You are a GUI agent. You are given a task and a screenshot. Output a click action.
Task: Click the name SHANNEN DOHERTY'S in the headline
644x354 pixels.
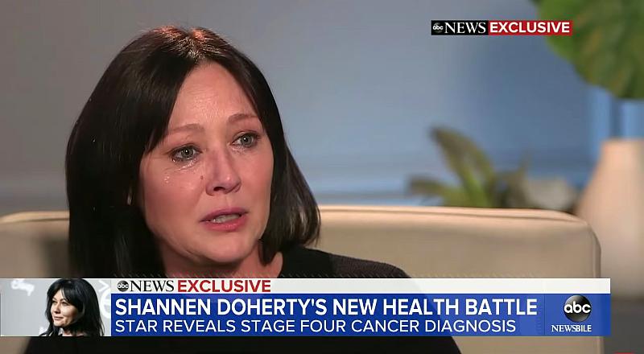221,307
